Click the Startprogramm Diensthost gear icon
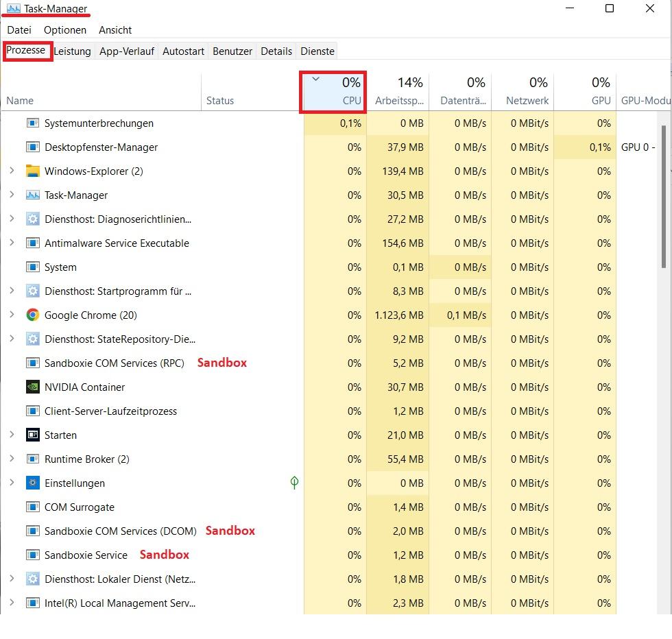This screenshot has width=672, height=639. pyautogui.click(x=33, y=291)
